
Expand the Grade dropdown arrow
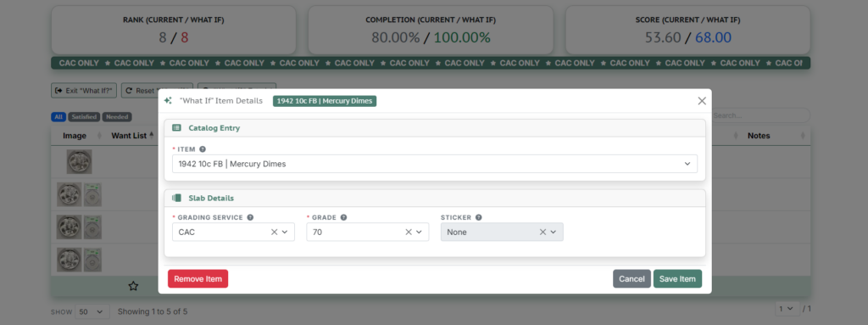(x=419, y=233)
